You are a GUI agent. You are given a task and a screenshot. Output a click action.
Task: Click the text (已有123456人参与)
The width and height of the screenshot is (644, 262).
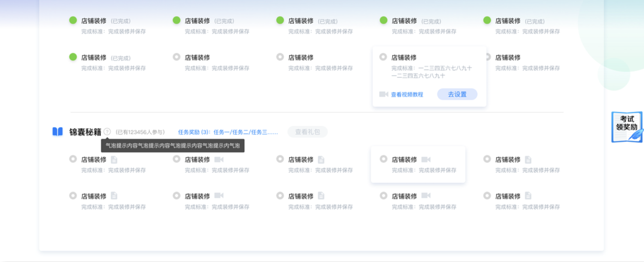(140, 132)
